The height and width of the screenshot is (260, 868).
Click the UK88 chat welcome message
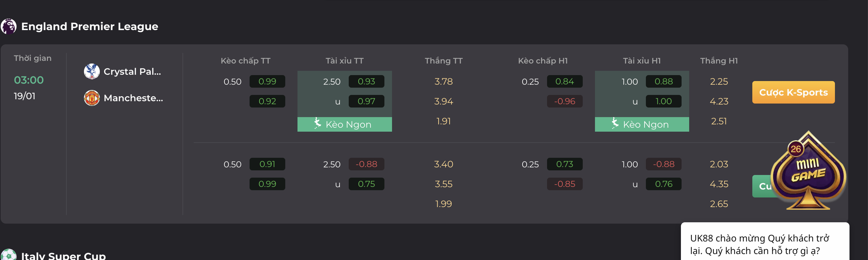(759, 244)
